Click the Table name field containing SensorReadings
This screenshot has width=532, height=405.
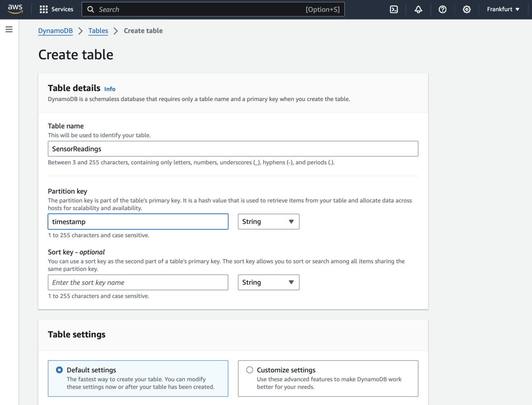tap(233, 149)
